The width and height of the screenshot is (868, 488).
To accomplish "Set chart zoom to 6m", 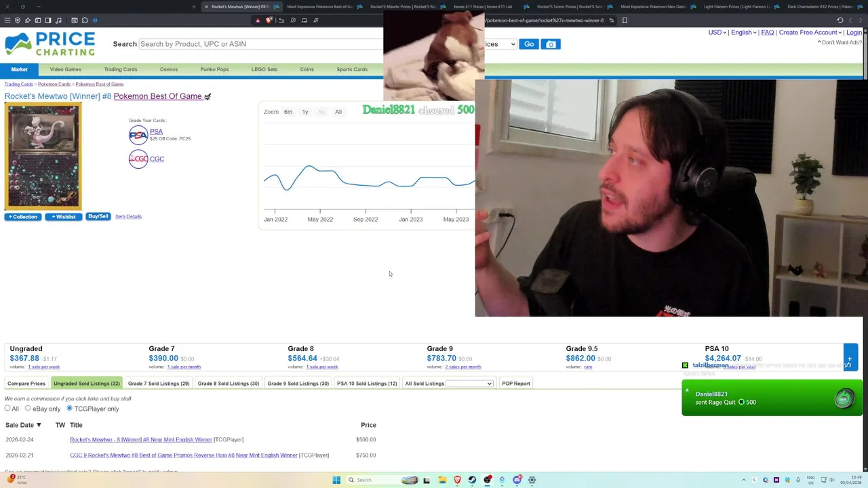I will pyautogui.click(x=288, y=112).
